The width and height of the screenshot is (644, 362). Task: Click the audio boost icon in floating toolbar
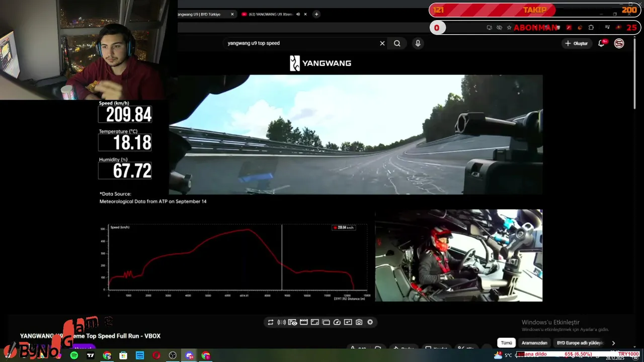pyautogui.click(x=282, y=322)
